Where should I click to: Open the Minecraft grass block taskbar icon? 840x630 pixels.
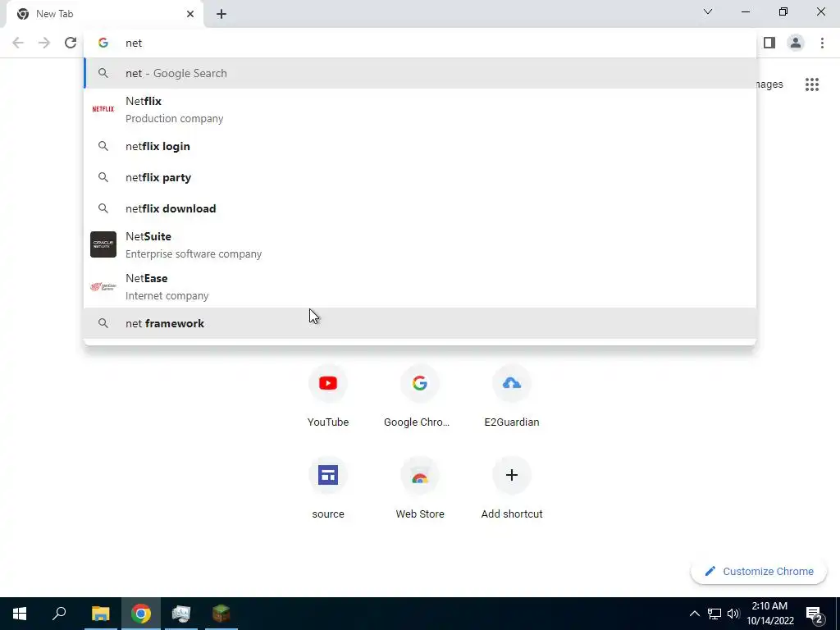click(x=221, y=614)
